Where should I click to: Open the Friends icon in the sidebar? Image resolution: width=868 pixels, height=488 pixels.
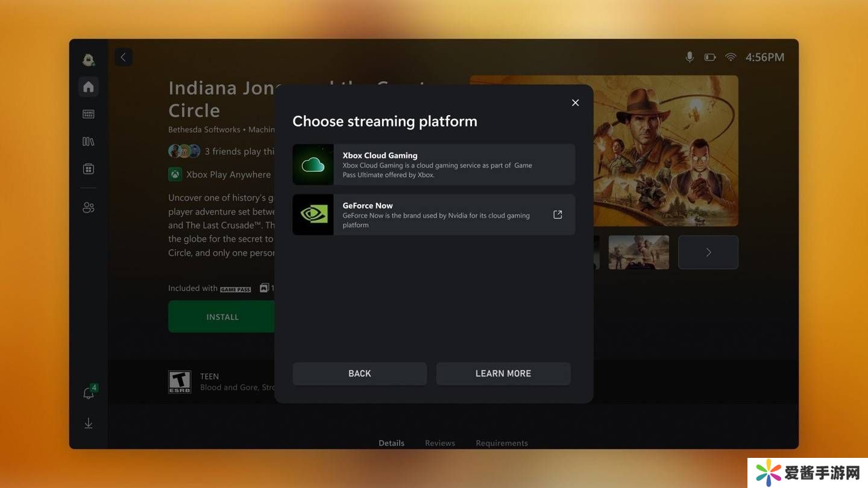(89, 208)
